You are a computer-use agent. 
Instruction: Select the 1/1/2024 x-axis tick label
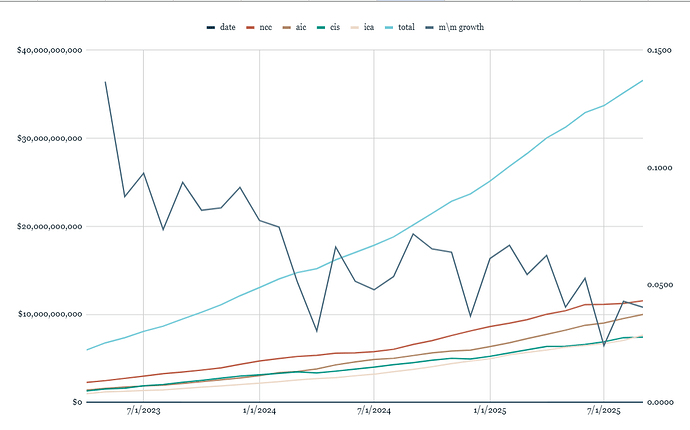click(259, 411)
